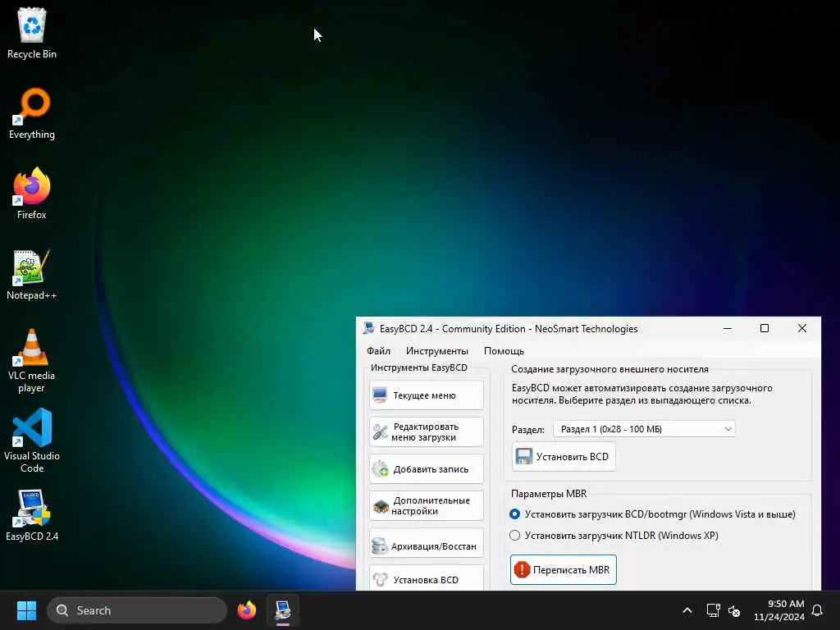Viewport: 840px width, 630px height.
Task: Minimize the EasyBCD window
Action: pyautogui.click(x=728, y=328)
